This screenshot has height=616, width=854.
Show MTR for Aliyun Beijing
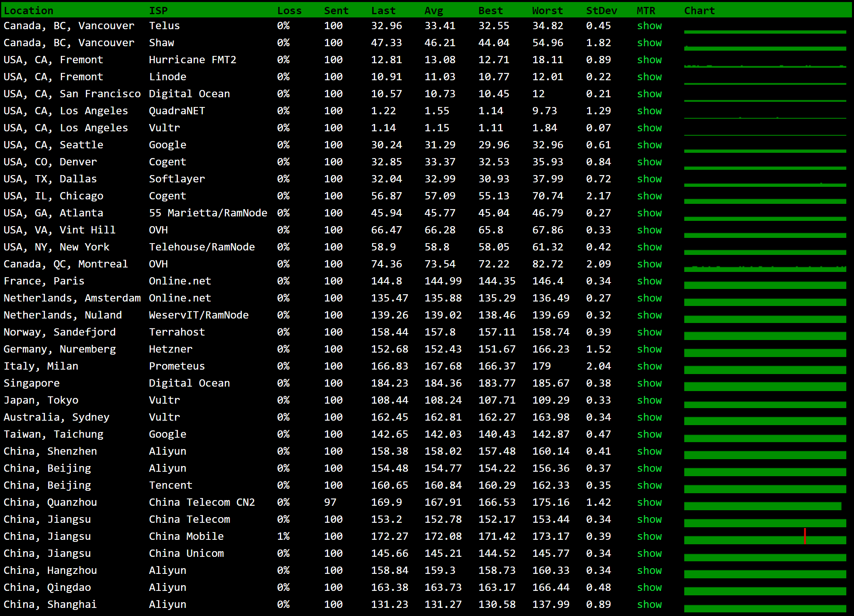pyautogui.click(x=649, y=468)
